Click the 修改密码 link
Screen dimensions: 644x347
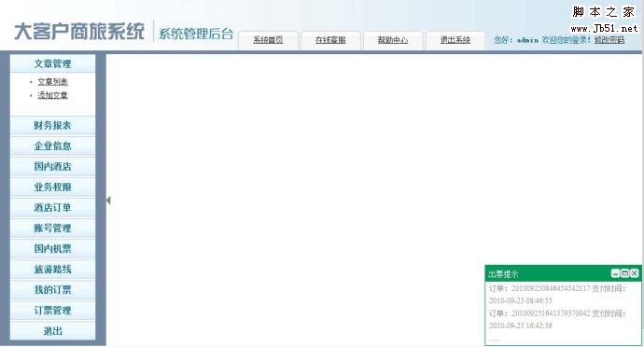[609, 40]
